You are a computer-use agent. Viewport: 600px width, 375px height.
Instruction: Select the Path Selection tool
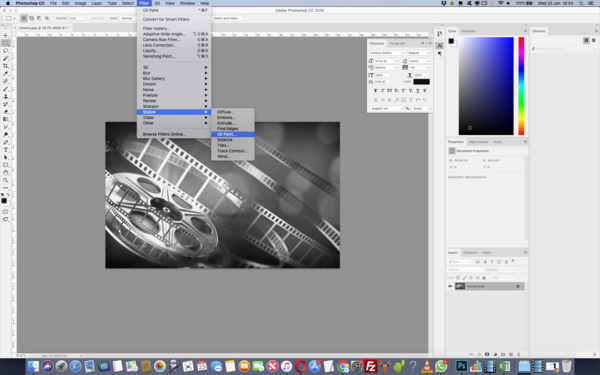[x=6, y=157]
